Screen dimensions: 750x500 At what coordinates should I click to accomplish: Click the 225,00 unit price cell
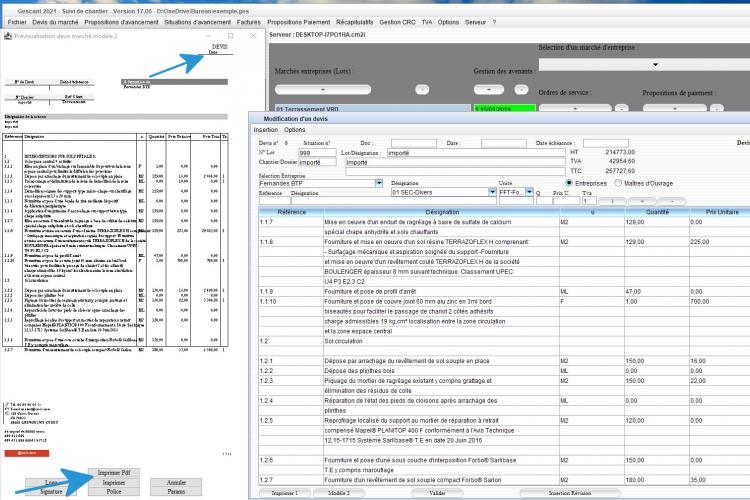click(x=719, y=242)
